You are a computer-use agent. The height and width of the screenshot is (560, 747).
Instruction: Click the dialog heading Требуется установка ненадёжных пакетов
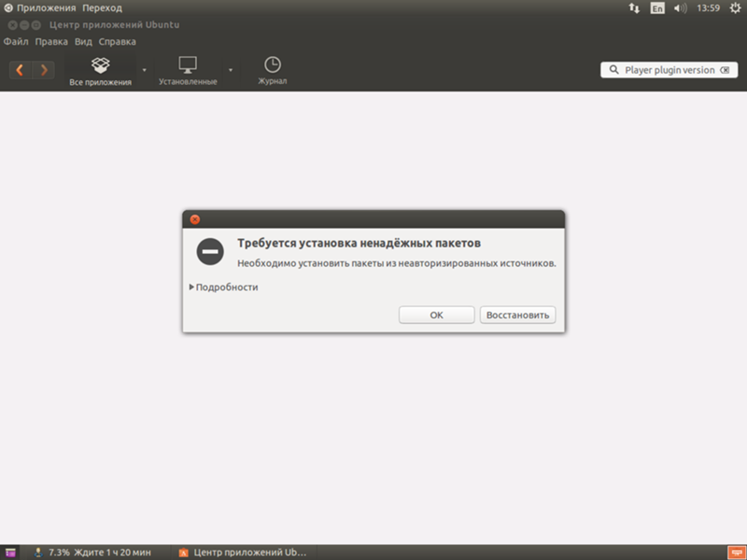pyautogui.click(x=359, y=243)
